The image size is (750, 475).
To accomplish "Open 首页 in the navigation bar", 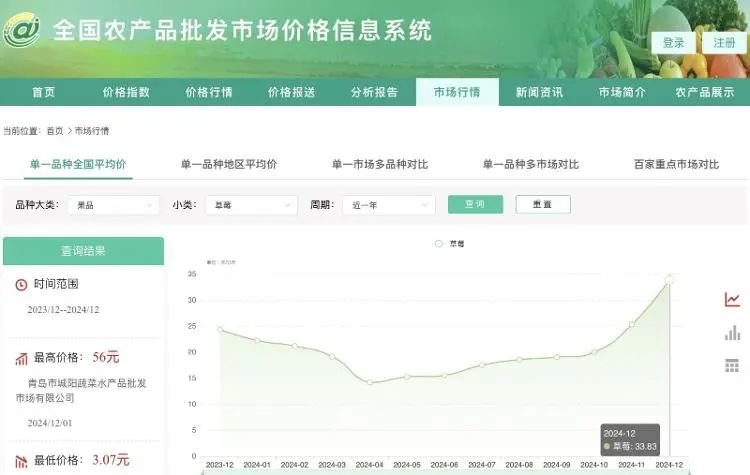I will click(x=44, y=92).
